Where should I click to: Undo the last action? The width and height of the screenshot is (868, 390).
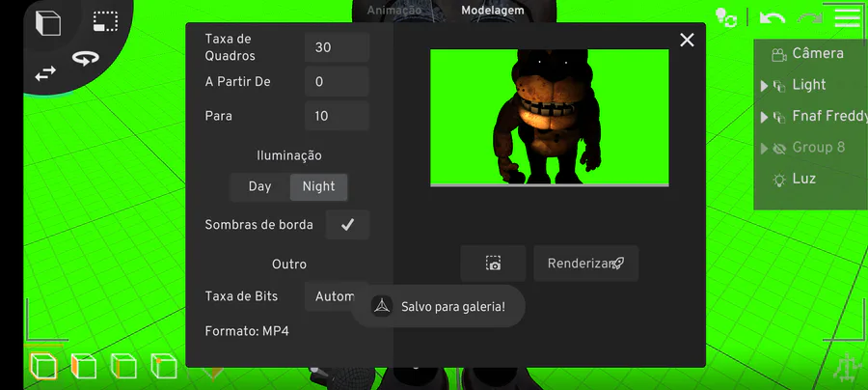click(x=772, y=18)
